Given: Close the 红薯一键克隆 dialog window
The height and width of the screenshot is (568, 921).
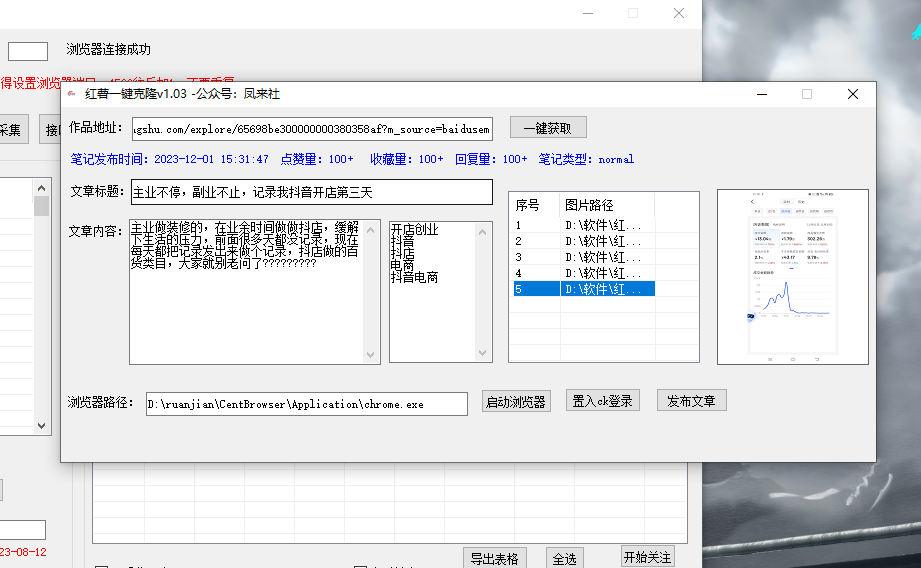Looking at the screenshot, I should tap(852, 94).
